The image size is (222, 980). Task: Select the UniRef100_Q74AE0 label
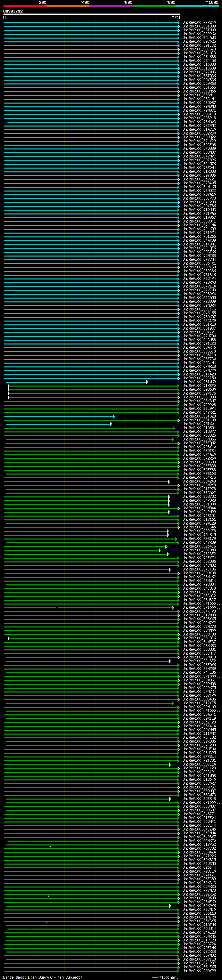199,455
